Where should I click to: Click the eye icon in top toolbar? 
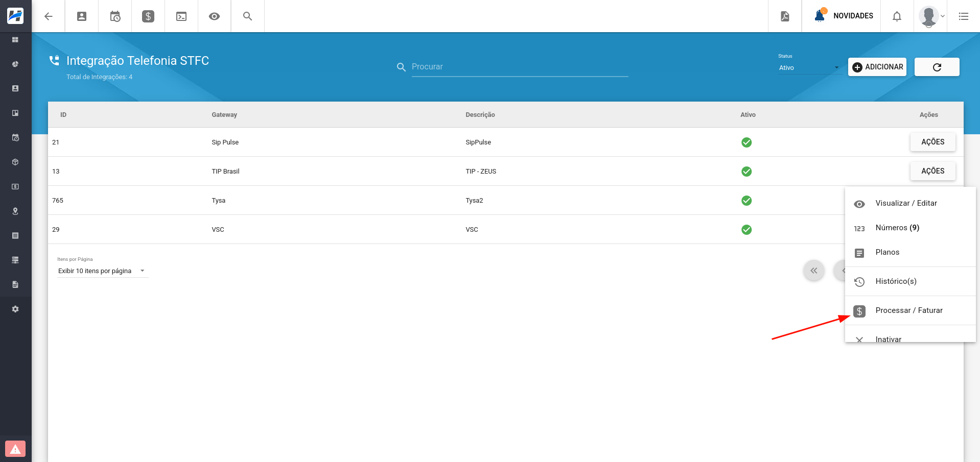pos(215,16)
